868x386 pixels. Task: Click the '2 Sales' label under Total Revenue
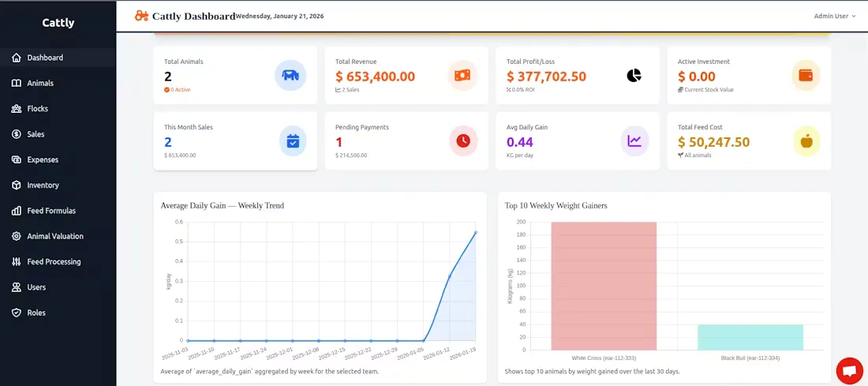click(x=347, y=90)
